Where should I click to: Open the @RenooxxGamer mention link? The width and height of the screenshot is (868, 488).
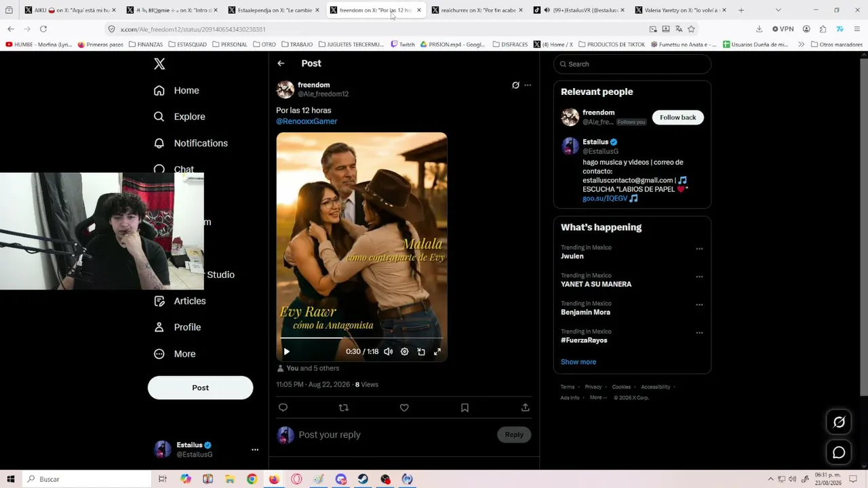tap(307, 121)
